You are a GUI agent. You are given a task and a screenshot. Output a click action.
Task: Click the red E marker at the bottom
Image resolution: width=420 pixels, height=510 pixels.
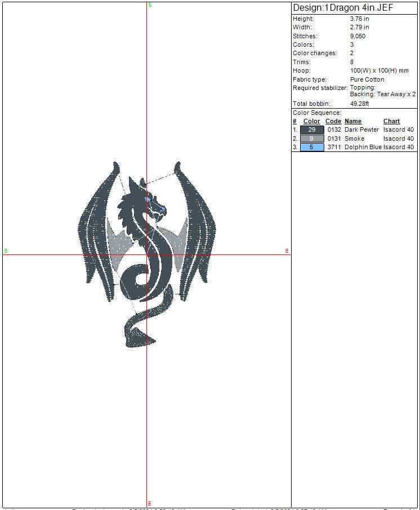pyautogui.click(x=149, y=503)
